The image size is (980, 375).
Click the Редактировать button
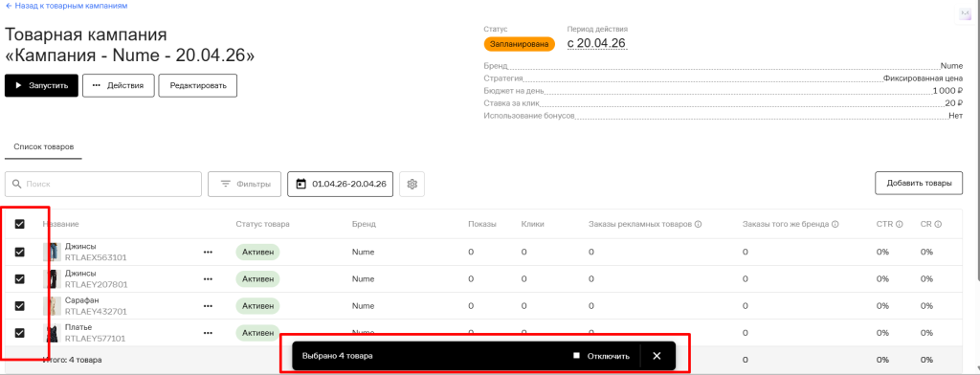tap(197, 86)
